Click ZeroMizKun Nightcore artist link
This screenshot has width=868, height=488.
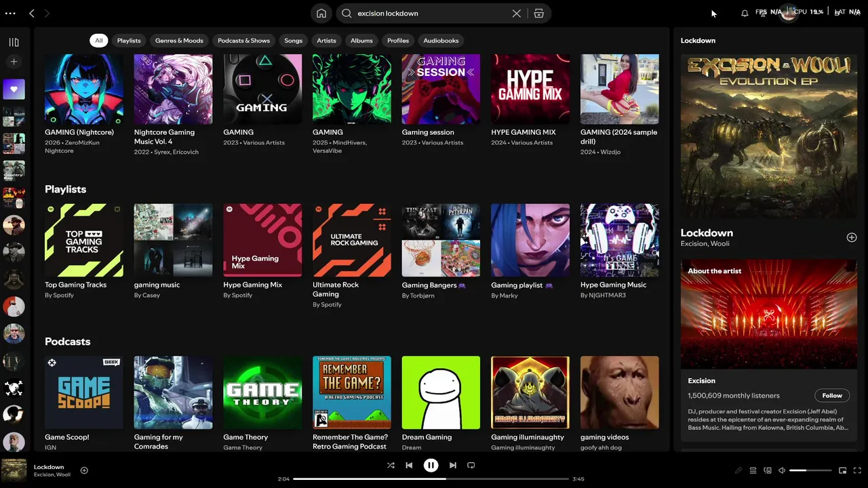pyautogui.click(x=72, y=146)
